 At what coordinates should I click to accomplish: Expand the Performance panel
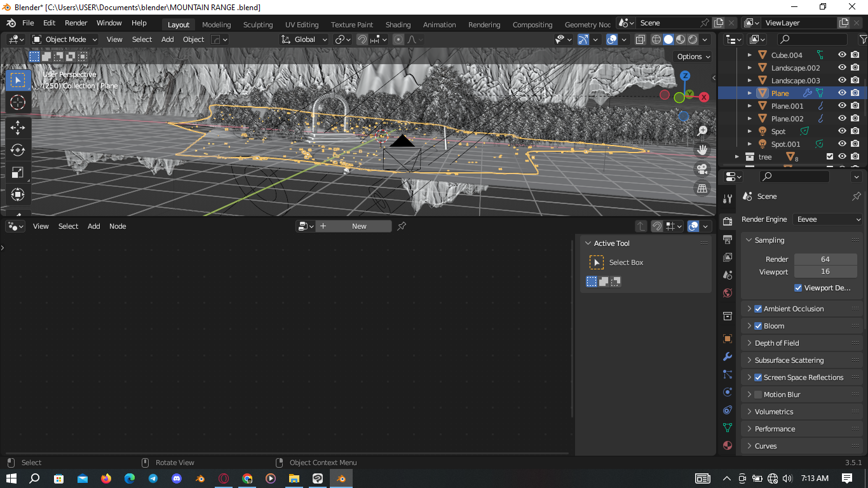(802, 429)
